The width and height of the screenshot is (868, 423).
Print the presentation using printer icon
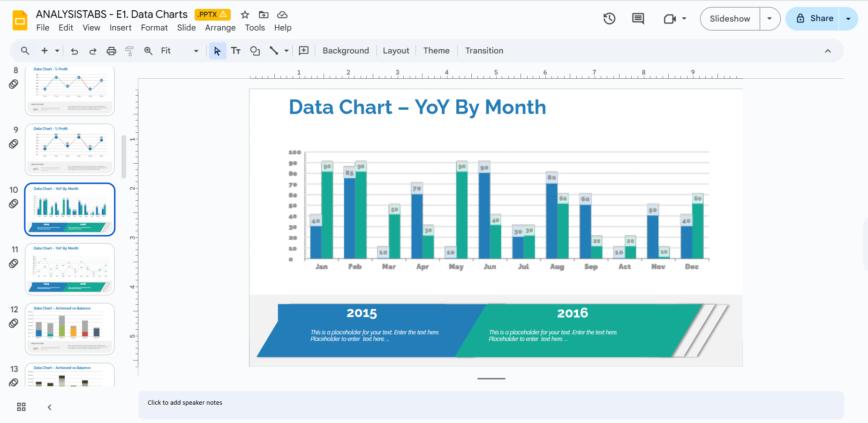[x=111, y=51]
